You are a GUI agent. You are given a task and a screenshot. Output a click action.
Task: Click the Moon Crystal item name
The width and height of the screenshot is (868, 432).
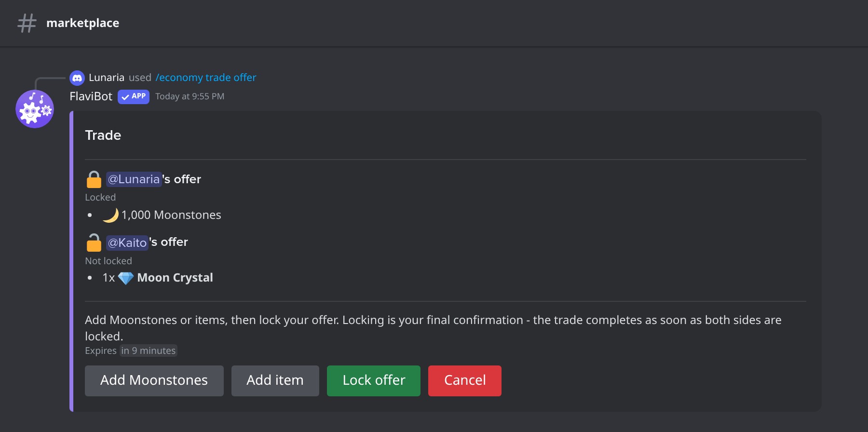pos(175,278)
